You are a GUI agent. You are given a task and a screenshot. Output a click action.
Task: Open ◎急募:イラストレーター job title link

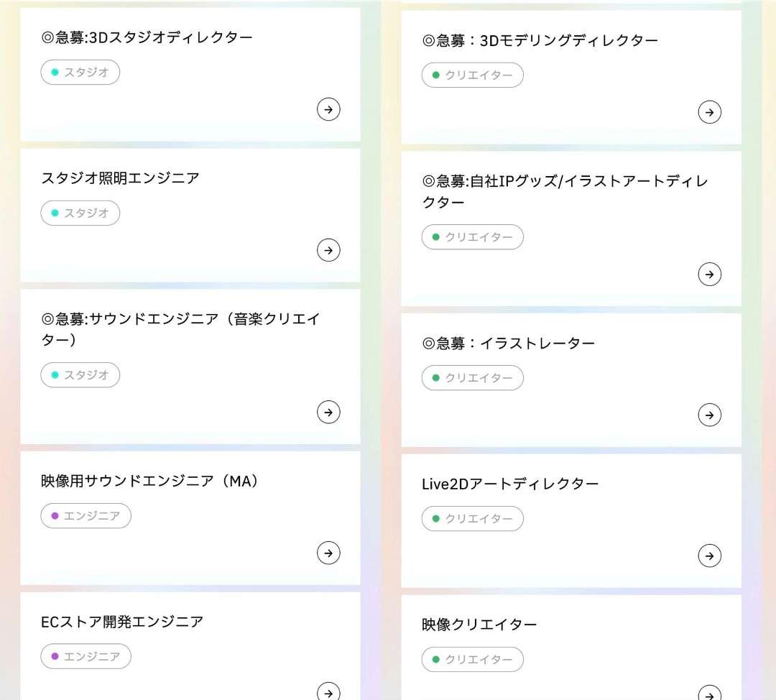[508, 344]
